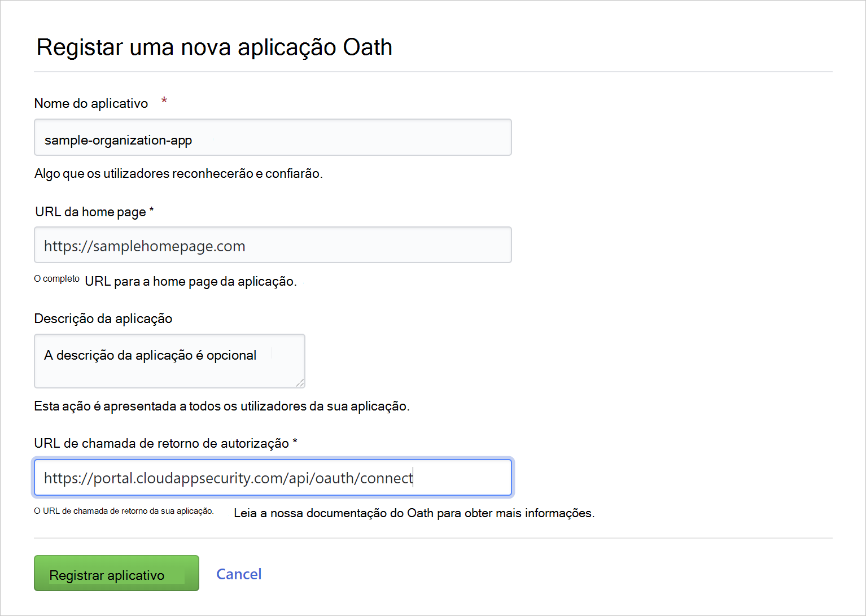Click the Registrar aplicativo button

pyautogui.click(x=116, y=573)
